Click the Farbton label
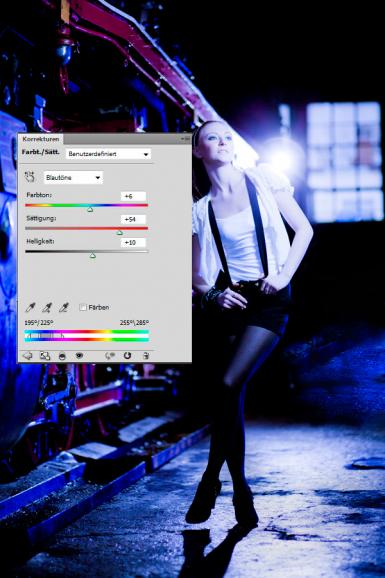 [x=39, y=195]
